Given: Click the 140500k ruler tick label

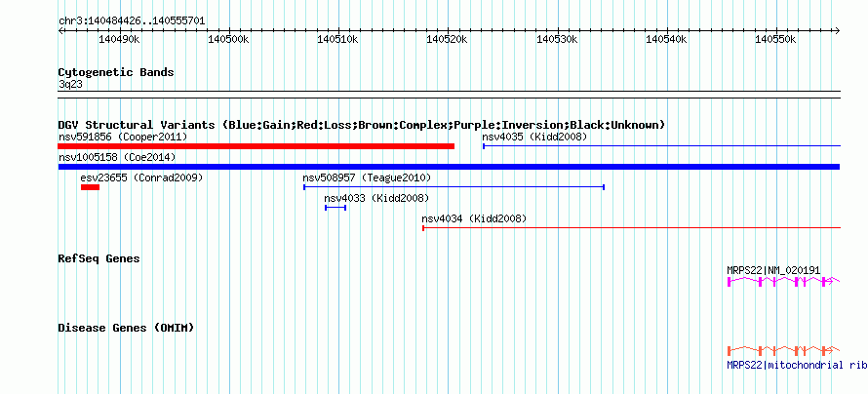Looking at the screenshot, I should click(228, 40).
